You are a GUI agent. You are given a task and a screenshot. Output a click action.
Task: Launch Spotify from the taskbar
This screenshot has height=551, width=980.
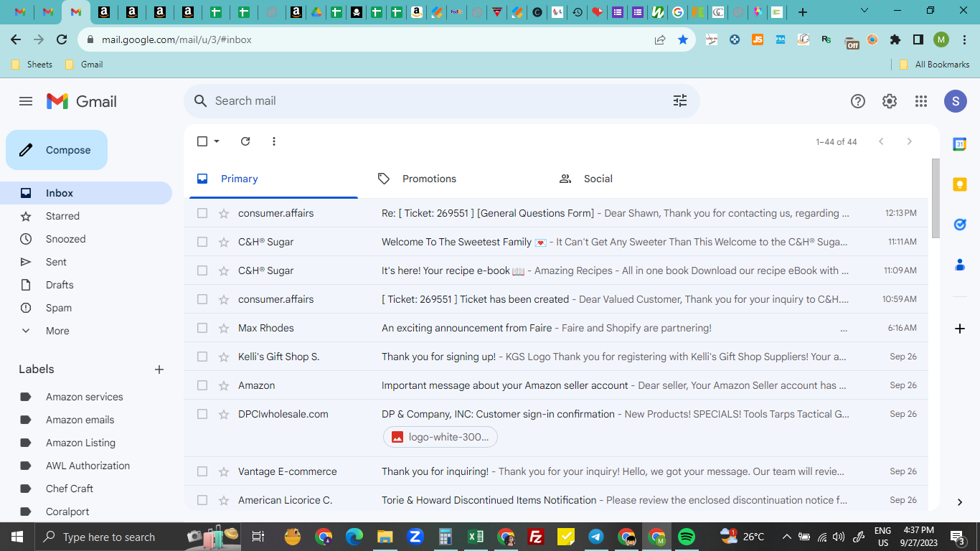(x=687, y=537)
